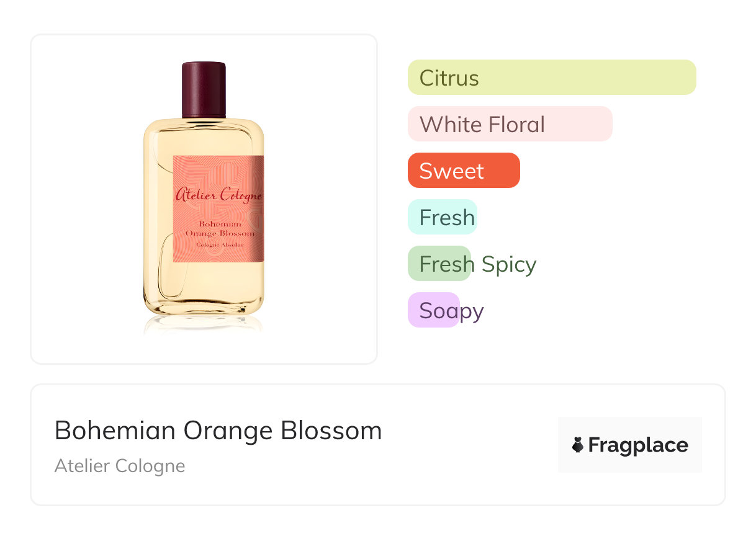Select the orange Sweet accord bar
Image resolution: width=756 pixels, height=536 pixels.
click(463, 171)
